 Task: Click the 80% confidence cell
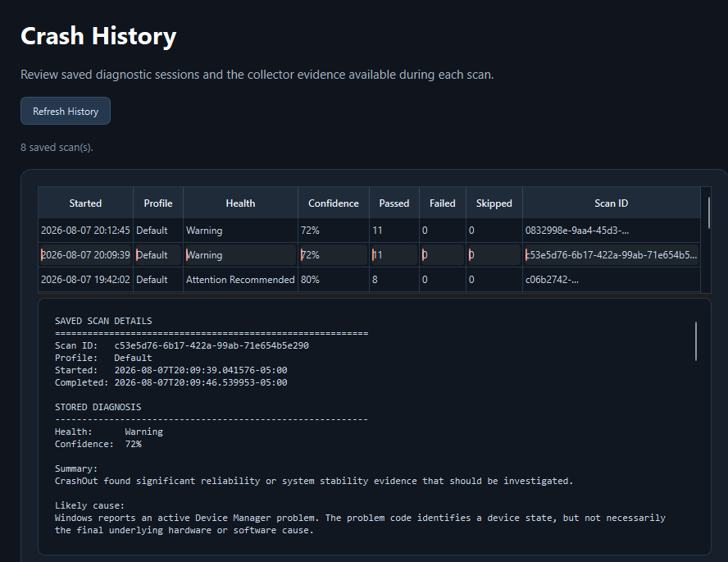tap(334, 280)
